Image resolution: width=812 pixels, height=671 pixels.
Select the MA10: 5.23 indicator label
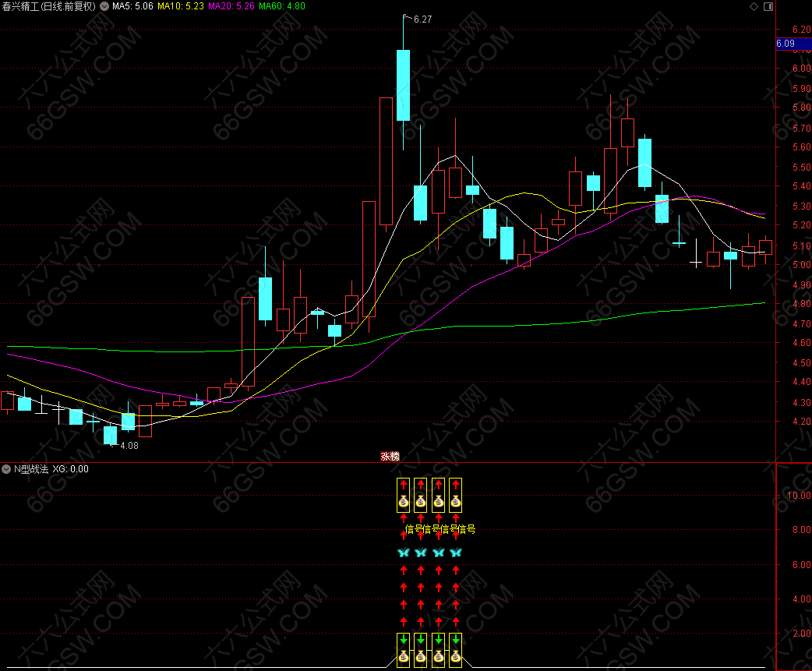click(x=180, y=6)
